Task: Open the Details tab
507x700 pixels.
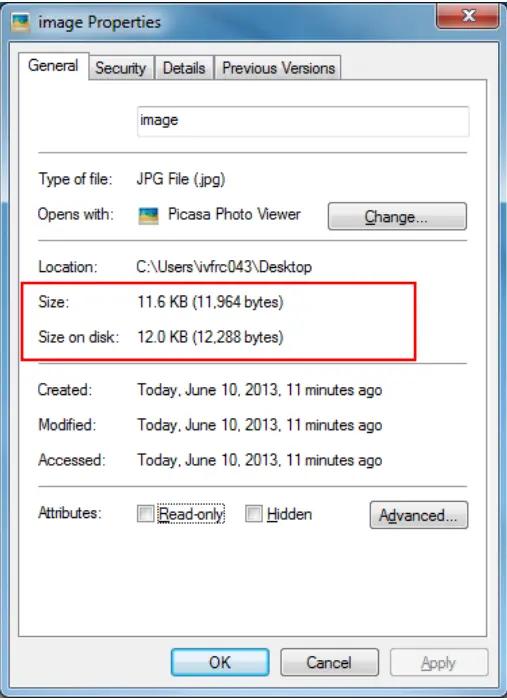Action: point(184,68)
